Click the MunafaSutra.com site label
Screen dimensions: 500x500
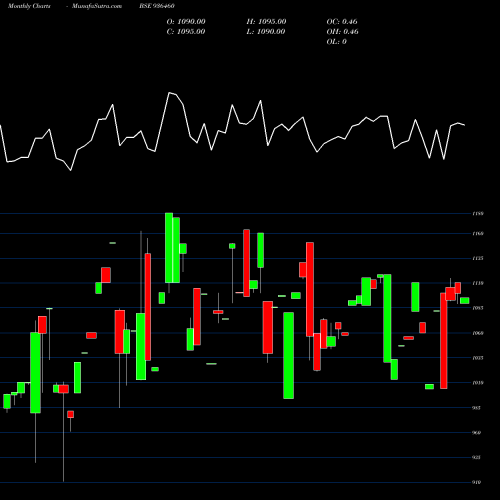point(97,6)
